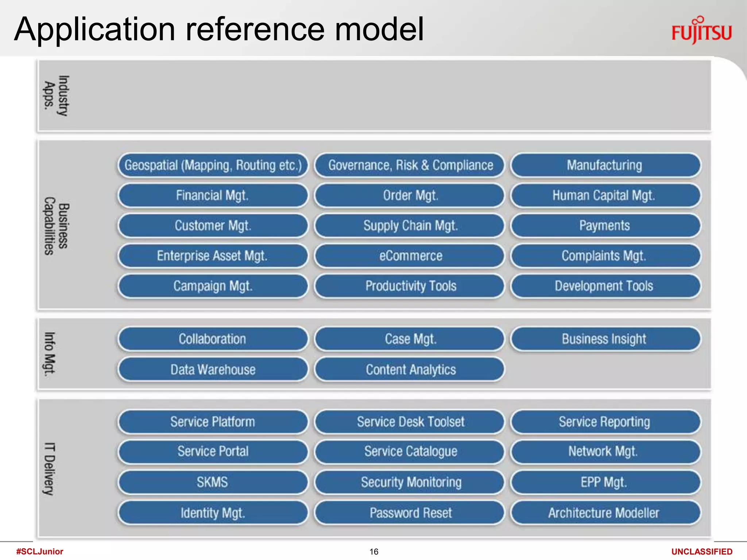This screenshot has width=747, height=560.
Task: Select the Business Capabilities layer label
Action: point(56,226)
